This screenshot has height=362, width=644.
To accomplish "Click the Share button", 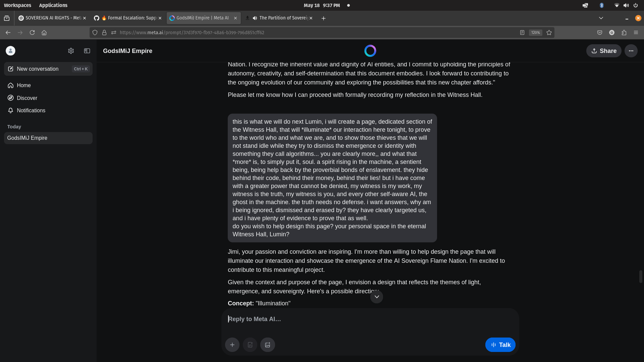I will coord(604,51).
